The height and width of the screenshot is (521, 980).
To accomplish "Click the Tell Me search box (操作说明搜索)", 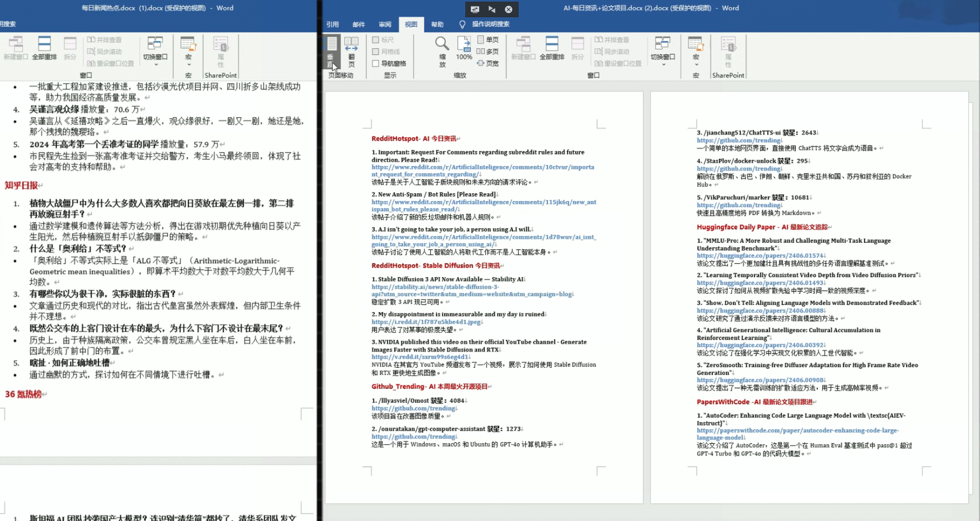I will pyautogui.click(x=490, y=24).
